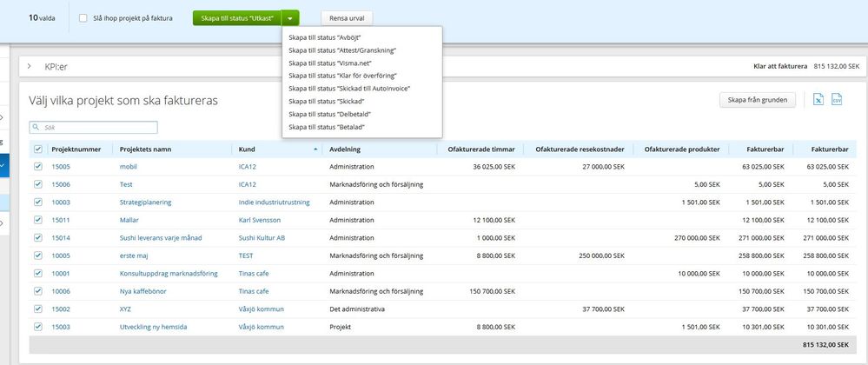The width and height of the screenshot is (868, 365).
Task: Click 'Skapa från grunden' button
Action: tap(757, 100)
